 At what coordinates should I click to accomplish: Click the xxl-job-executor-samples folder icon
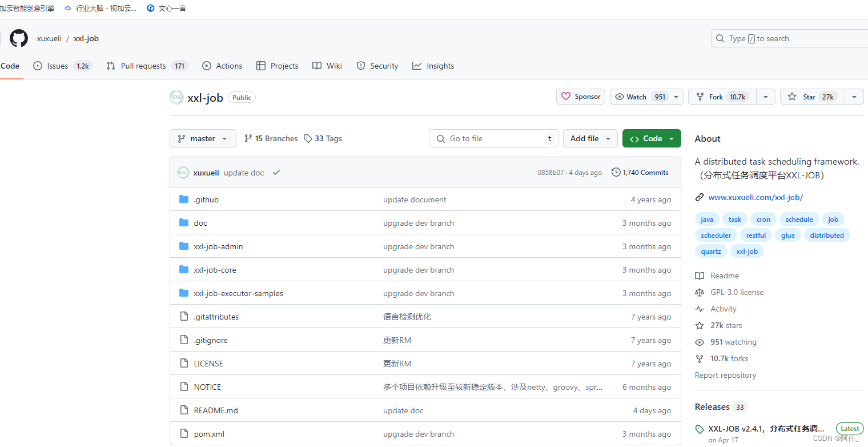(184, 293)
